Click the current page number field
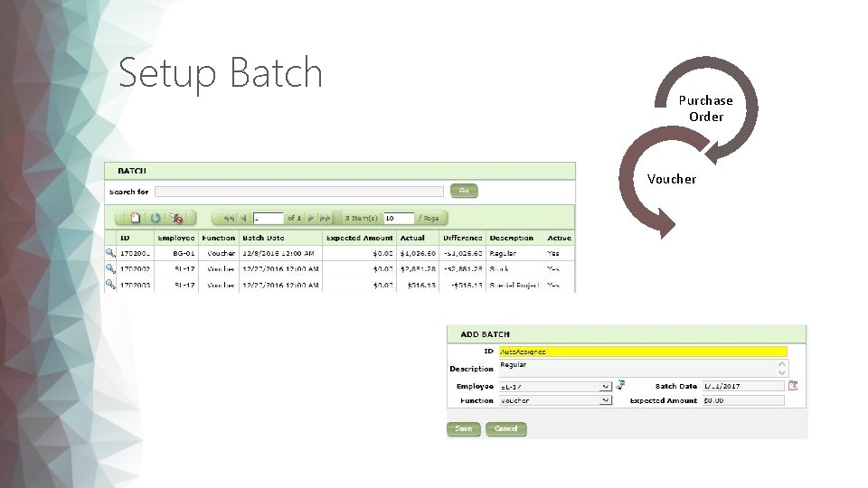 pyautogui.click(x=268, y=218)
